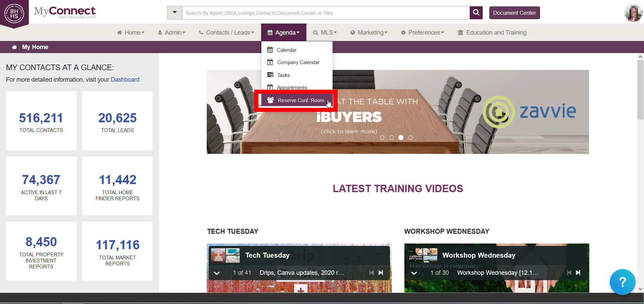This screenshot has height=304, width=644.
Task: Click the Workshop Wednesday video title
Action: [x=479, y=255]
